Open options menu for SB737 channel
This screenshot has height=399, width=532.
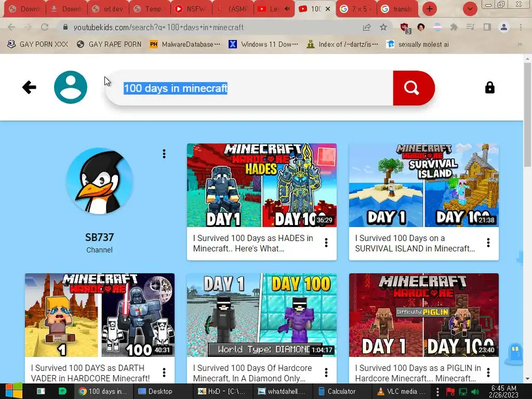point(164,154)
